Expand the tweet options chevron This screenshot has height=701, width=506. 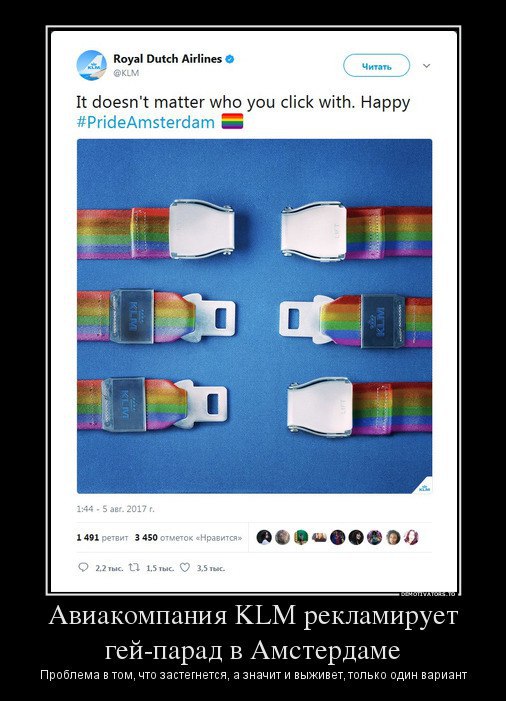click(x=426, y=66)
